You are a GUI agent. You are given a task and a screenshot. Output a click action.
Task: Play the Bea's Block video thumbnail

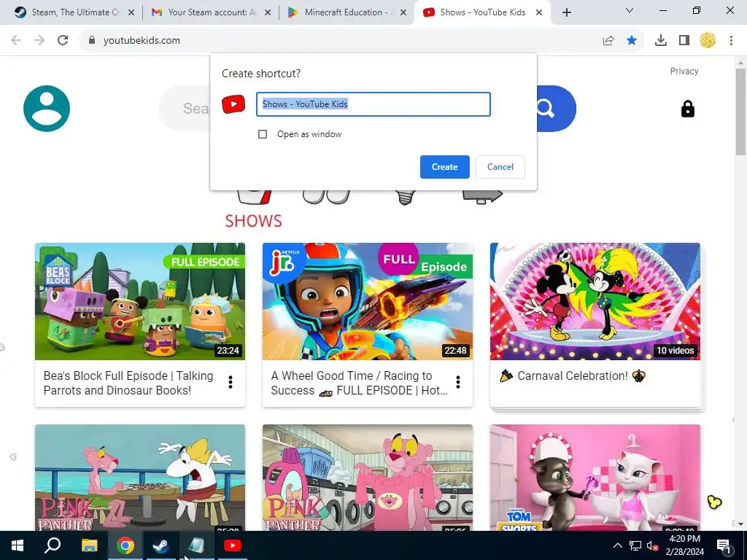point(140,301)
